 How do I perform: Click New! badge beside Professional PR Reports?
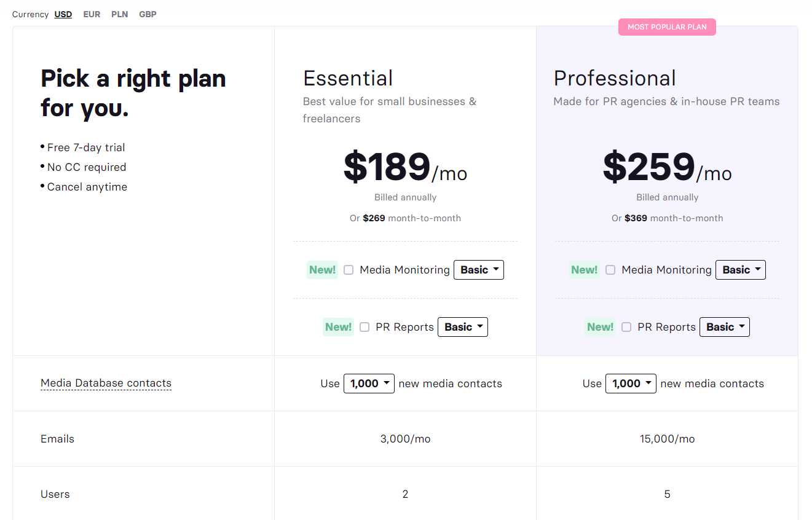(600, 327)
